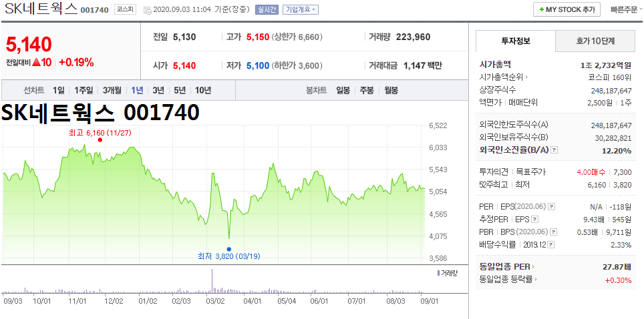
Task: Click the 27.87배 sector PER value
Action: 617,267
